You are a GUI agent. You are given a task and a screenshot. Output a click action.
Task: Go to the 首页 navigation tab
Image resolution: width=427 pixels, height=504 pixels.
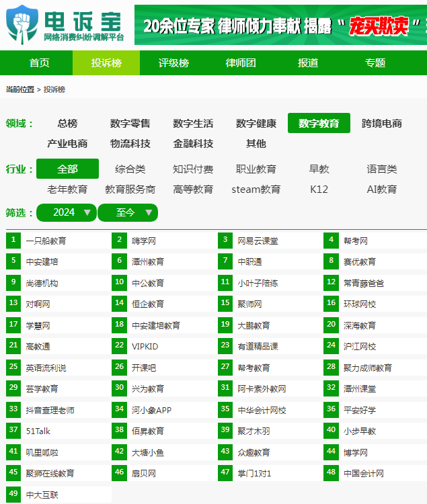(x=39, y=62)
